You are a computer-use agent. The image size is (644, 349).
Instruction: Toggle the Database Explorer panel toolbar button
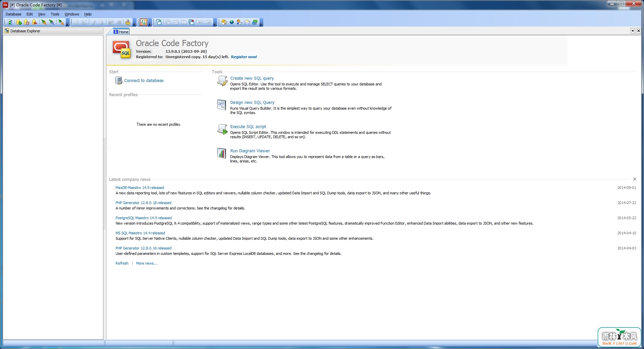tap(143, 22)
